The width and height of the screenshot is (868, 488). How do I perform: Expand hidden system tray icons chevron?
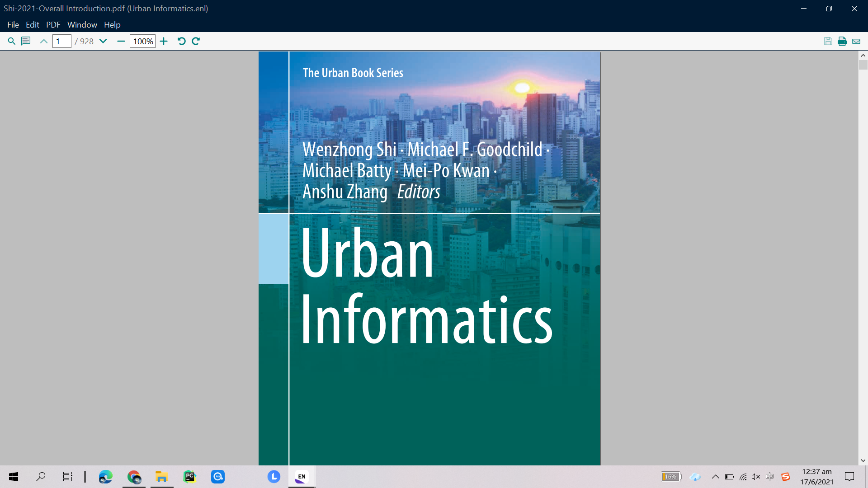pyautogui.click(x=715, y=477)
